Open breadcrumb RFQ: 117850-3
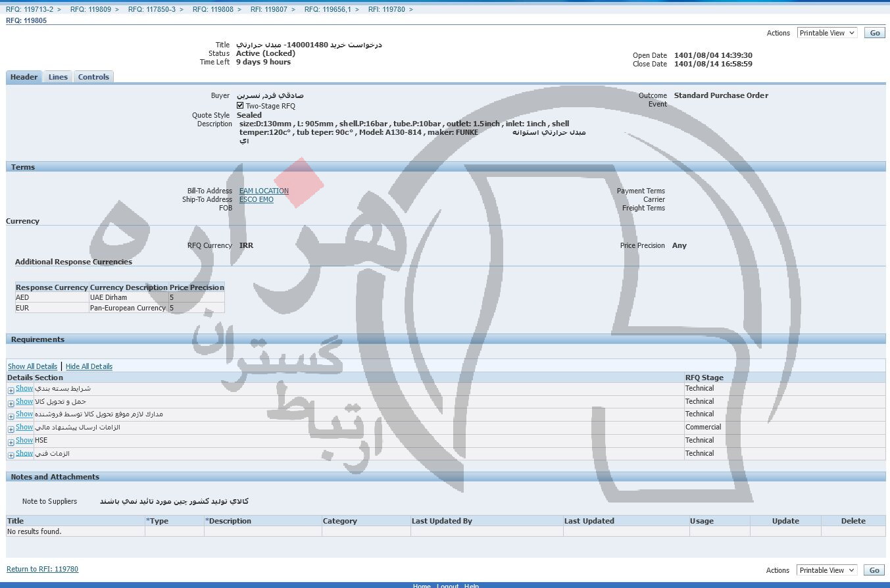The width and height of the screenshot is (890, 588). (x=152, y=9)
